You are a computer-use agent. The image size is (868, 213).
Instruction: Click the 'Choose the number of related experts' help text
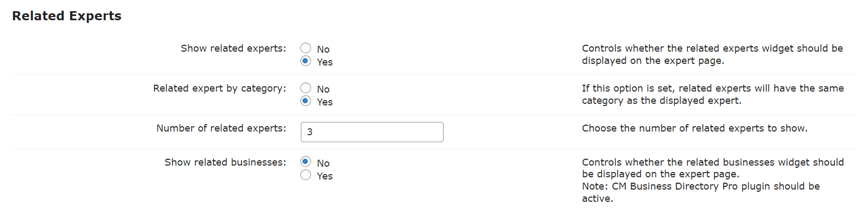694,128
